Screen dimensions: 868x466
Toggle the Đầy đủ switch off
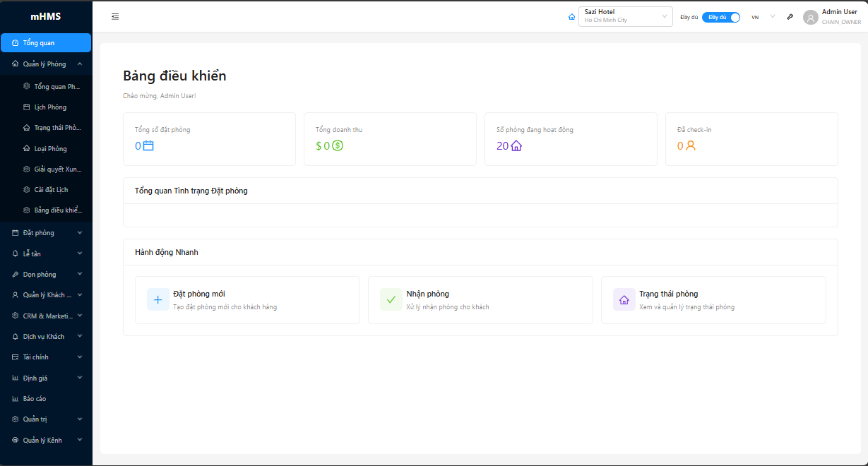pos(721,17)
